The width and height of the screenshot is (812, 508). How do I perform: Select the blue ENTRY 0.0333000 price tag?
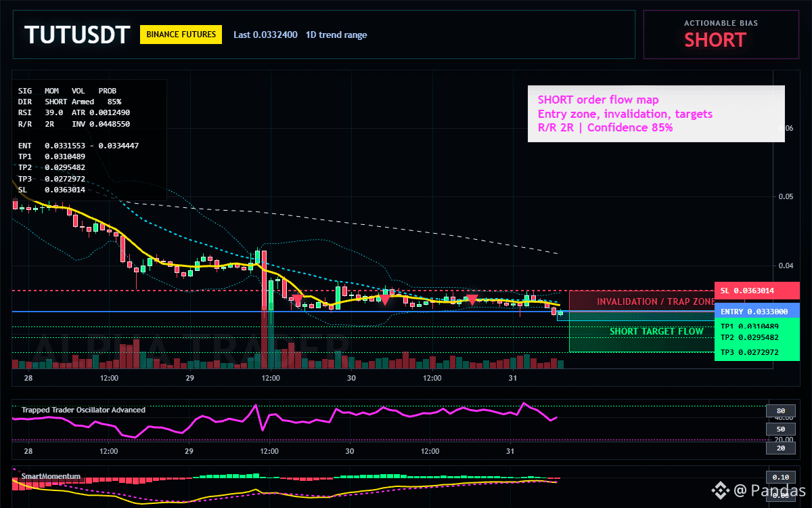(757, 312)
